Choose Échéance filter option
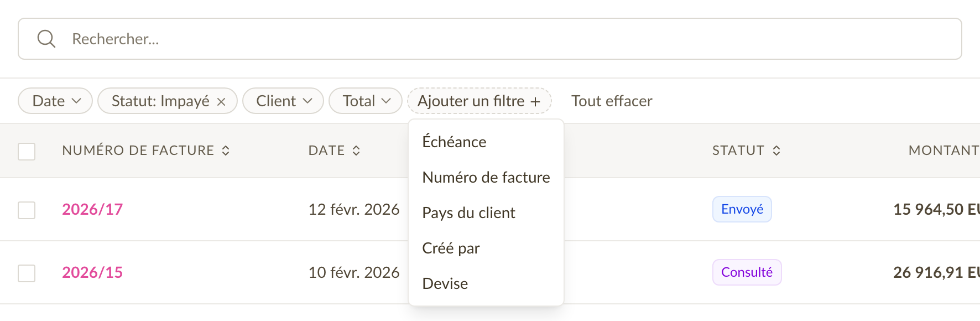The width and height of the screenshot is (980, 321). pyautogui.click(x=486, y=142)
